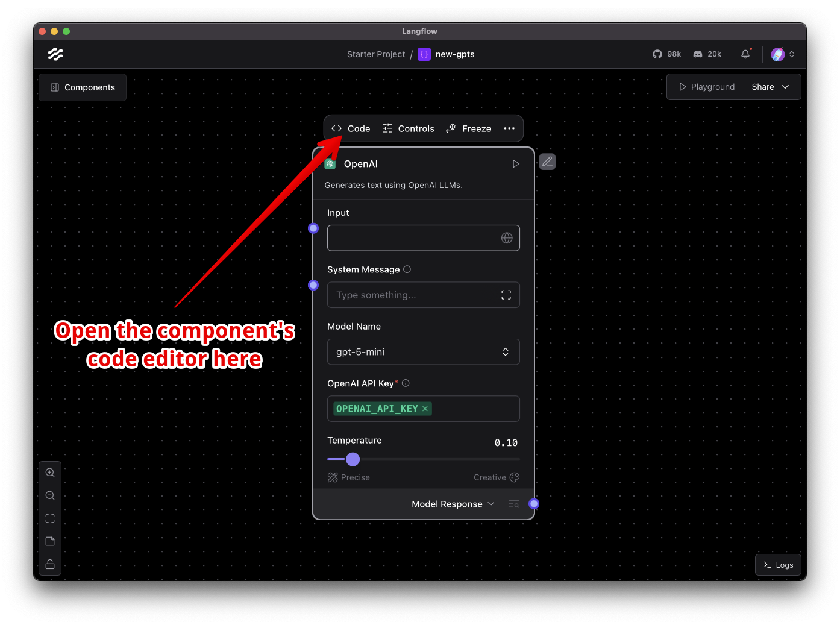The image size is (840, 625).
Task: Open the Model Name dropdown showing gpt-5-mini
Action: point(424,351)
